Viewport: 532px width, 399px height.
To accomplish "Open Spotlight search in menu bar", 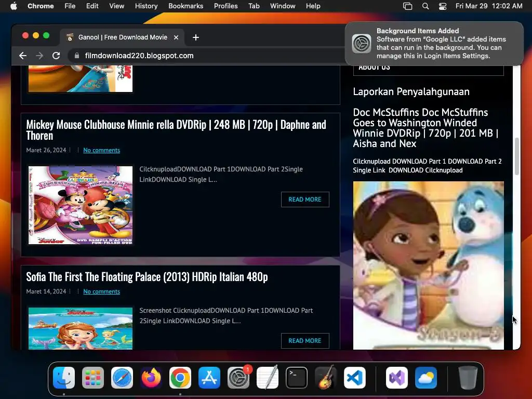I will pyautogui.click(x=425, y=6).
